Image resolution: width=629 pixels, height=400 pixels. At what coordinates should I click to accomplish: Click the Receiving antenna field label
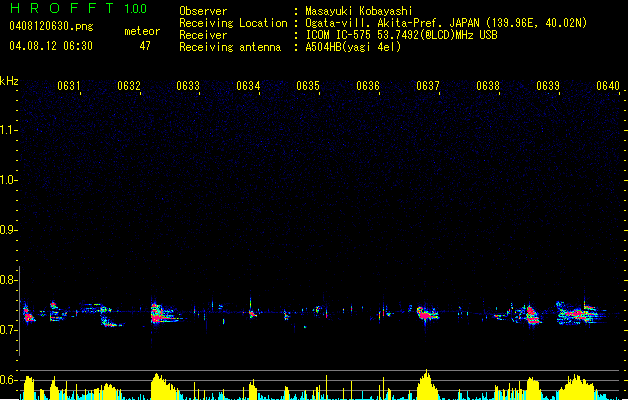(x=230, y=47)
